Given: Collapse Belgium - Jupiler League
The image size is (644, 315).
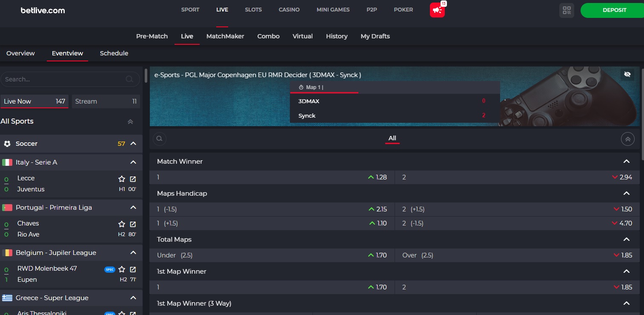Looking at the screenshot, I should [x=133, y=253].
